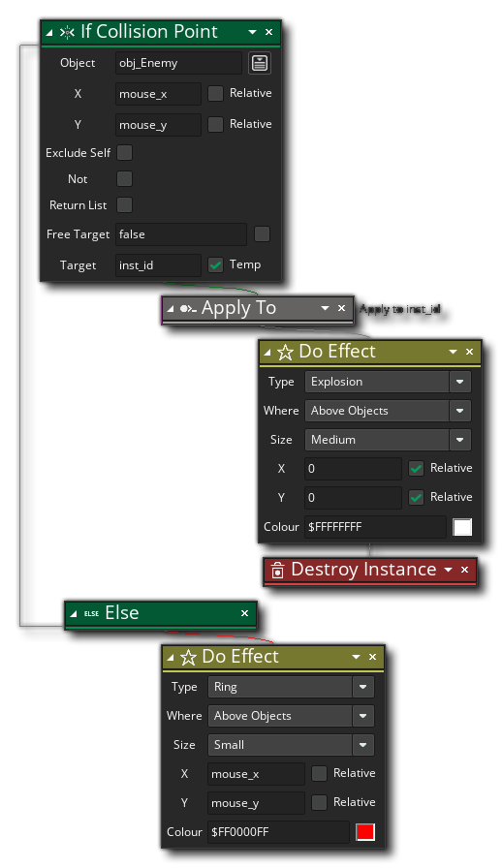Select the Destroy Instance node title
Image resolution: width=502 pixels, height=868 pixels.
[x=363, y=570]
